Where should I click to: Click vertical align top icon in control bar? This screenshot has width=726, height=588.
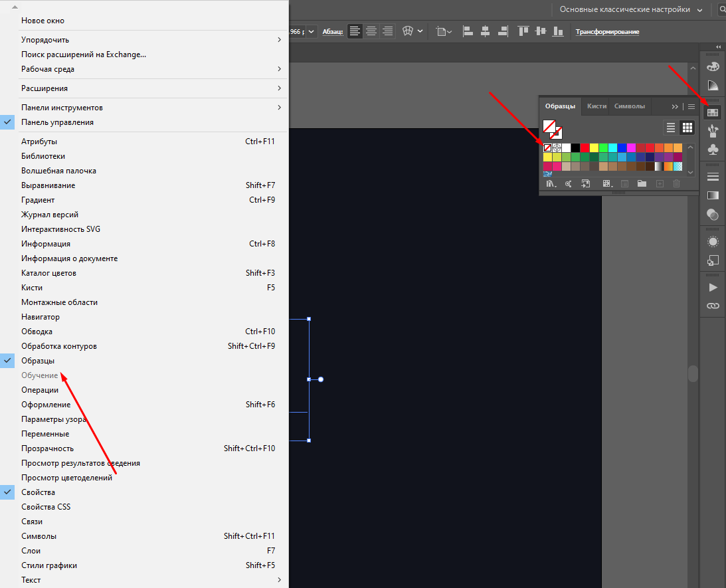pos(523,31)
